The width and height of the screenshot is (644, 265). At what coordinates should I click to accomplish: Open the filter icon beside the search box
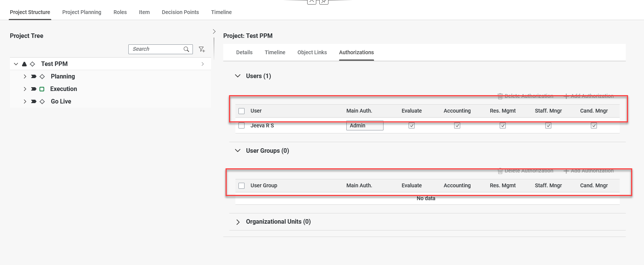coord(202,49)
